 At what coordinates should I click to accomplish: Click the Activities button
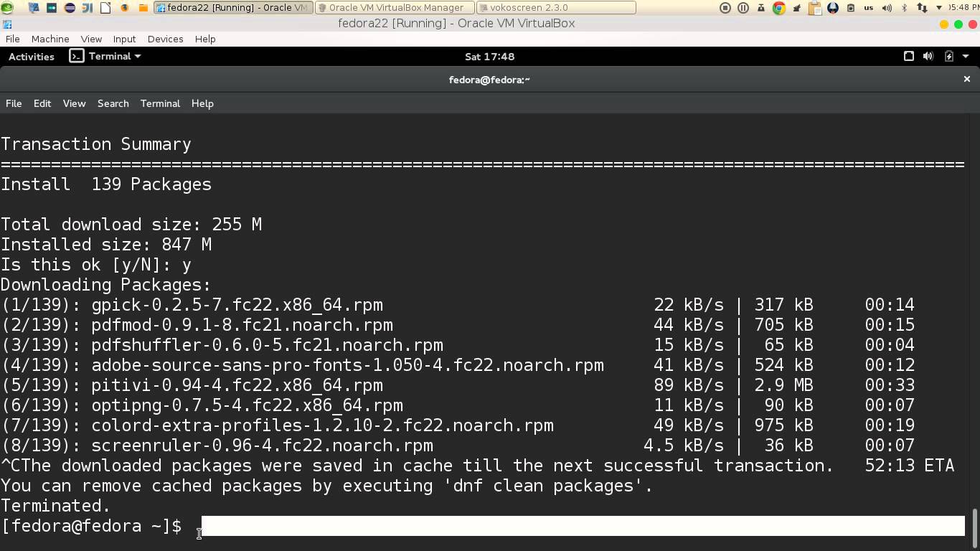pyautogui.click(x=31, y=56)
